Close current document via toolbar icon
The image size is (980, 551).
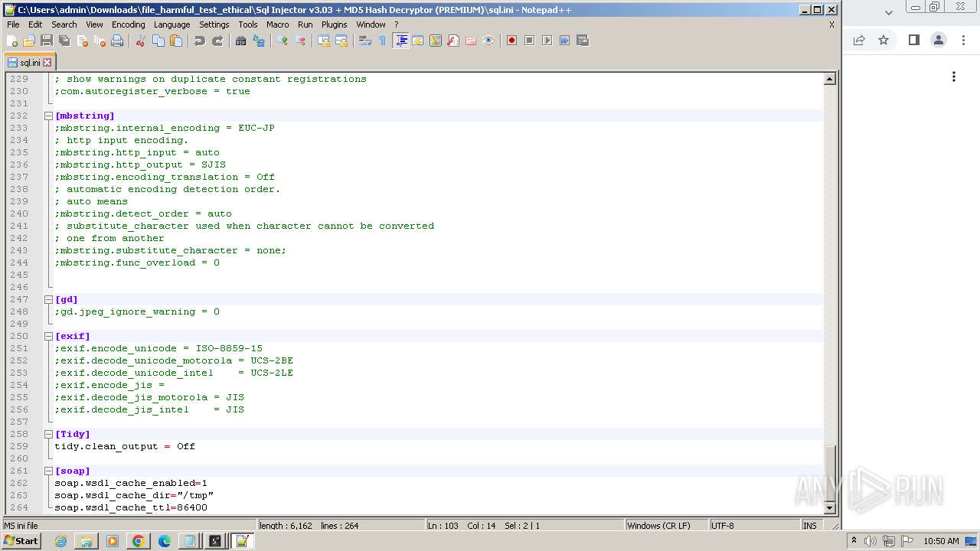click(x=82, y=41)
